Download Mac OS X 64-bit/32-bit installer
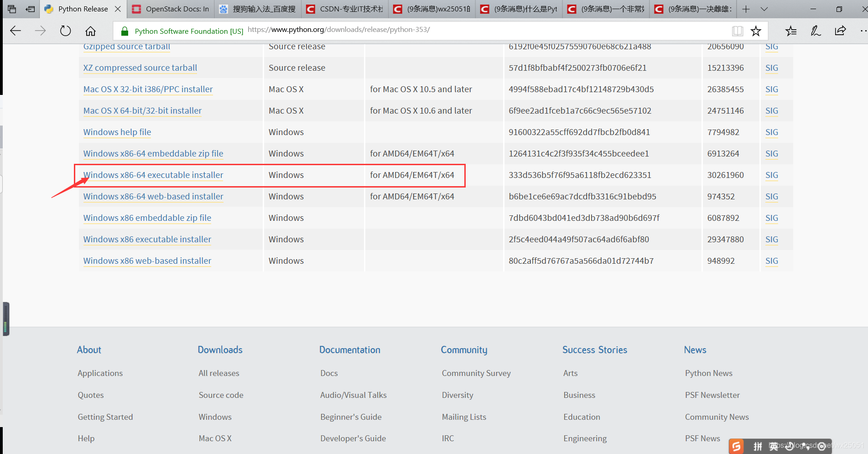The image size is (868, 454). pos(142,111)
